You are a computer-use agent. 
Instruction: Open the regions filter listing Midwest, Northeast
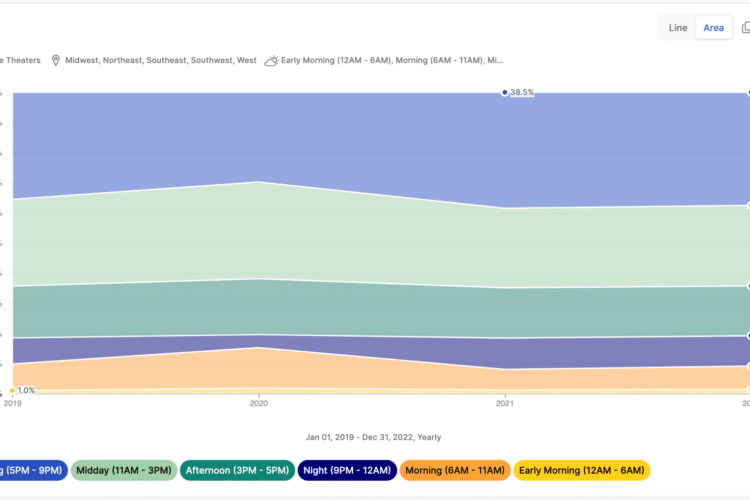coord(161,60)
